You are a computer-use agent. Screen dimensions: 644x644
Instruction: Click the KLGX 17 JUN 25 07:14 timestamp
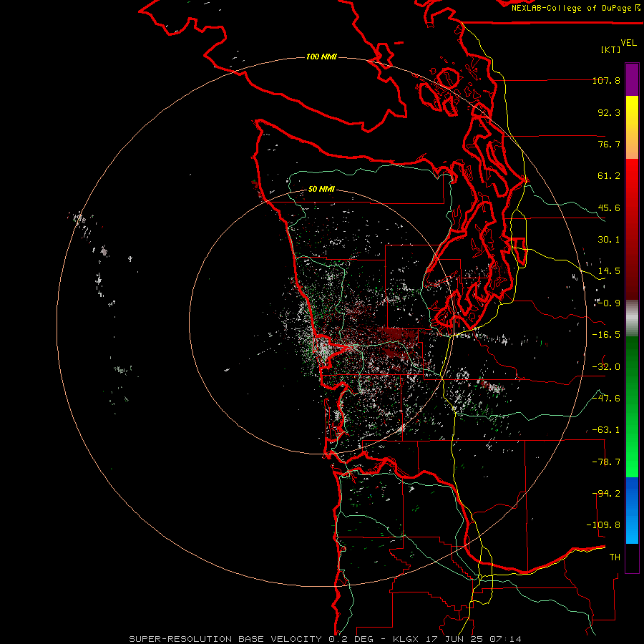(457, 639)
